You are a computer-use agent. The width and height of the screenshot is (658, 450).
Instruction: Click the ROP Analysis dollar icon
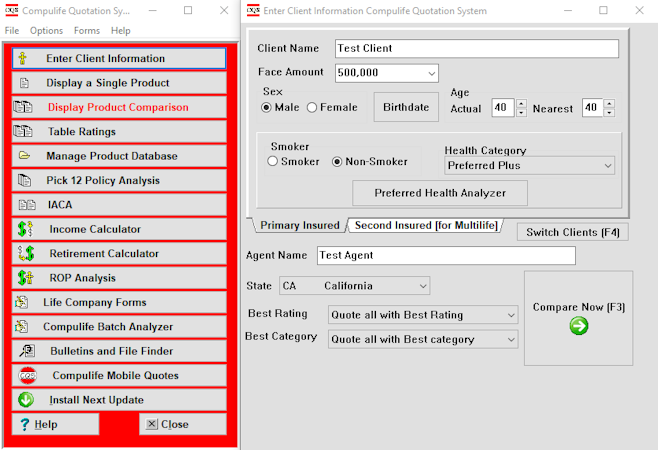(x=26, y=278)
